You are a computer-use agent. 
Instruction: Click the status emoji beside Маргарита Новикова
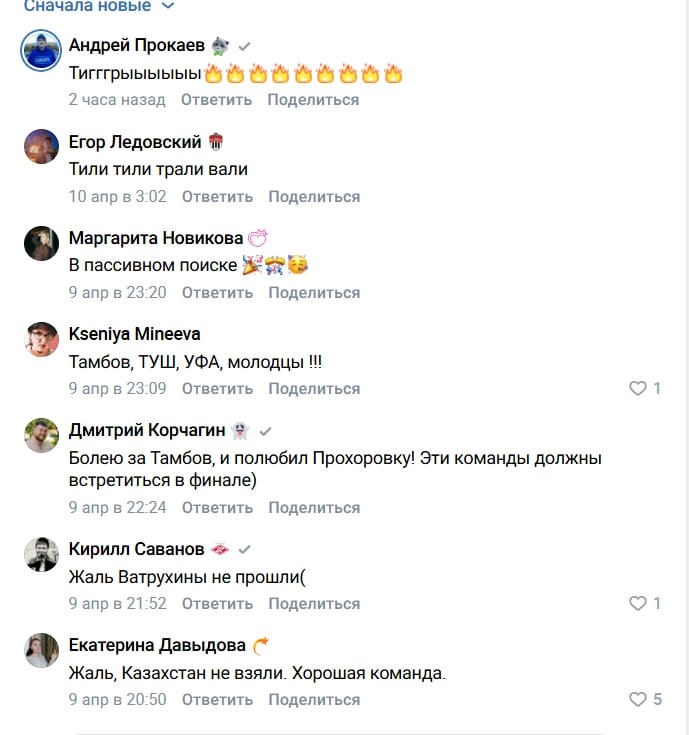258,238
